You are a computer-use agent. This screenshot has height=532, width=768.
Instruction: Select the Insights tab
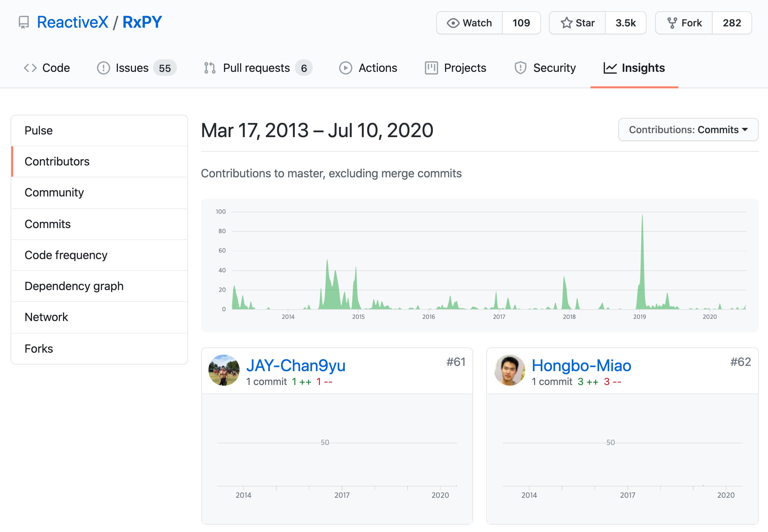point(634,68)
